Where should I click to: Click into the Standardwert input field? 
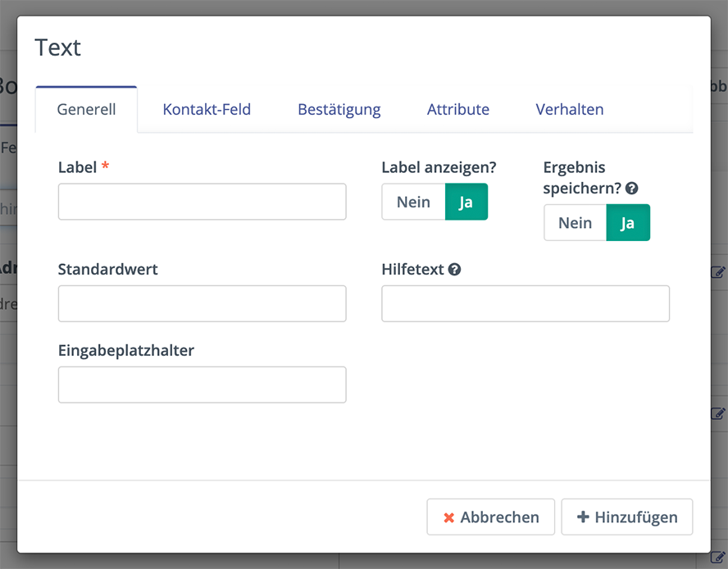(202, 303)
